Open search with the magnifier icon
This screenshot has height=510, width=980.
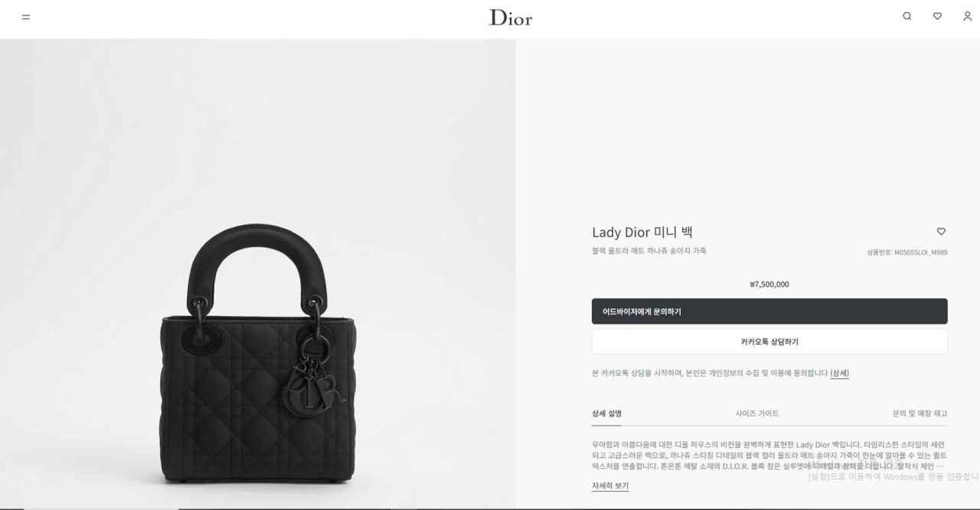tap(907, 16)
